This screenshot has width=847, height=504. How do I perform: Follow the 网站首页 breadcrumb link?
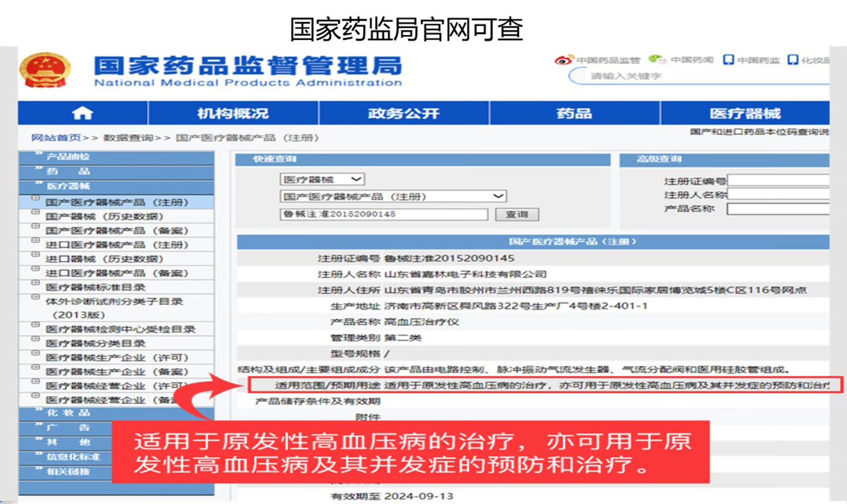(56, 138)
